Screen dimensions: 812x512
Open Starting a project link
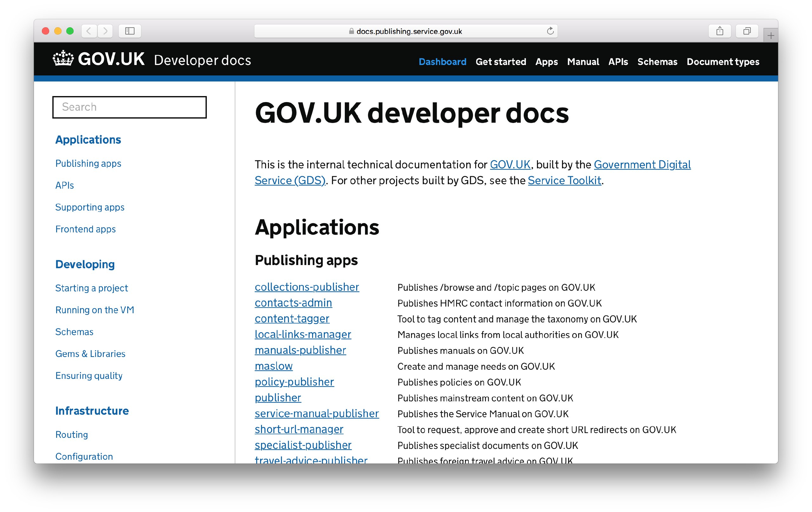tap(91, 288)
